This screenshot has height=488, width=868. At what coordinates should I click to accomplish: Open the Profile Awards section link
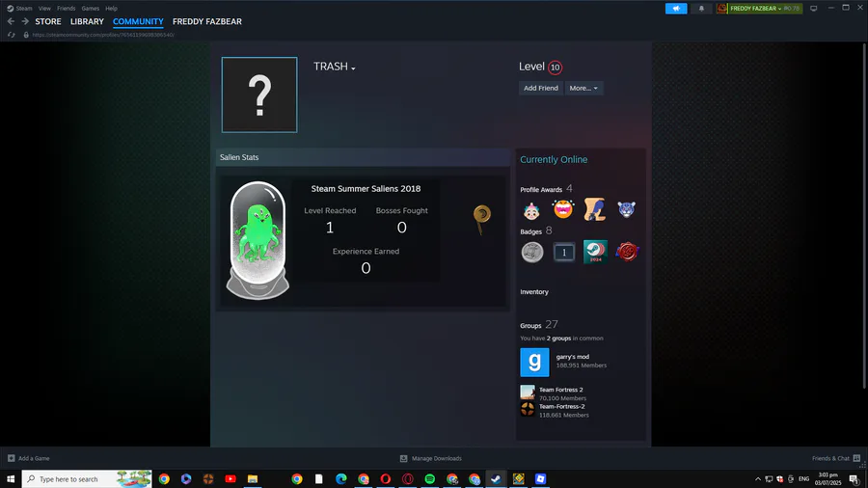(x=541, y=189)
